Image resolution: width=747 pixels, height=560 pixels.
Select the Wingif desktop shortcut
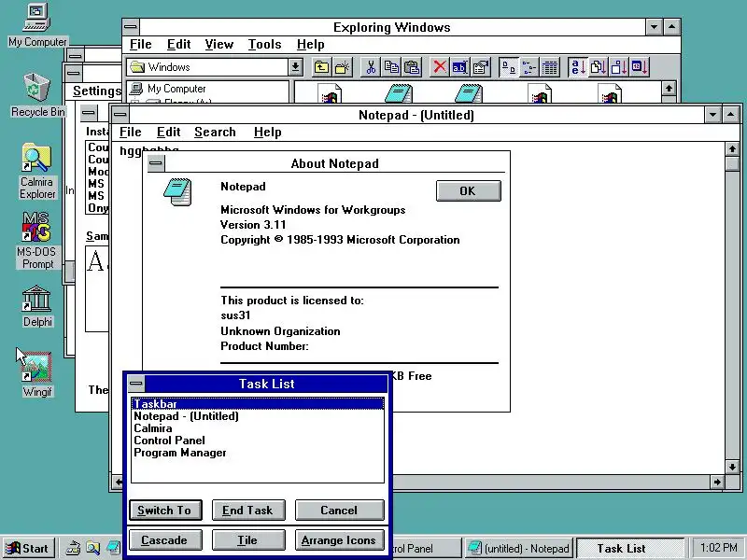pyautogui.click(x=37, y=375)
